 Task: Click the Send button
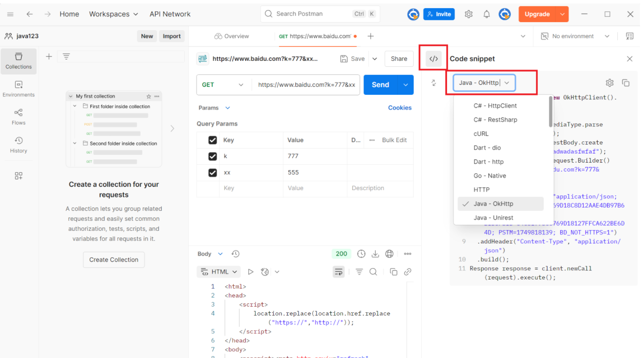click(x=381, y=85)
